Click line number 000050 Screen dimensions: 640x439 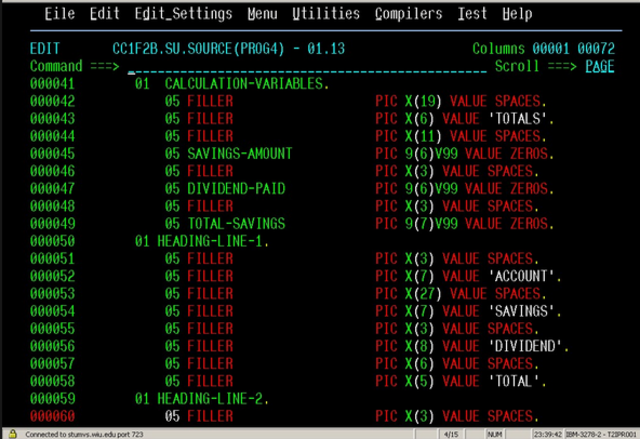pos(52,242)
